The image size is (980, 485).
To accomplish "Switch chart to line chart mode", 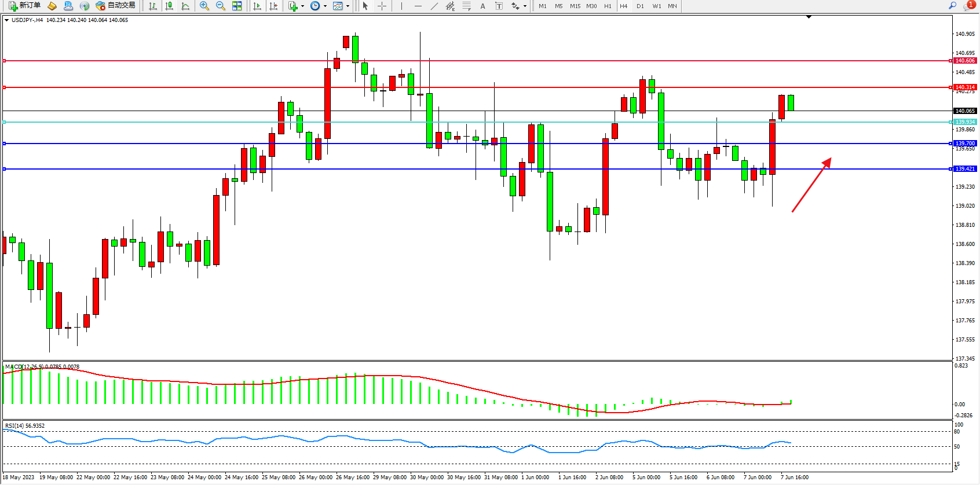I will [185, 6].
